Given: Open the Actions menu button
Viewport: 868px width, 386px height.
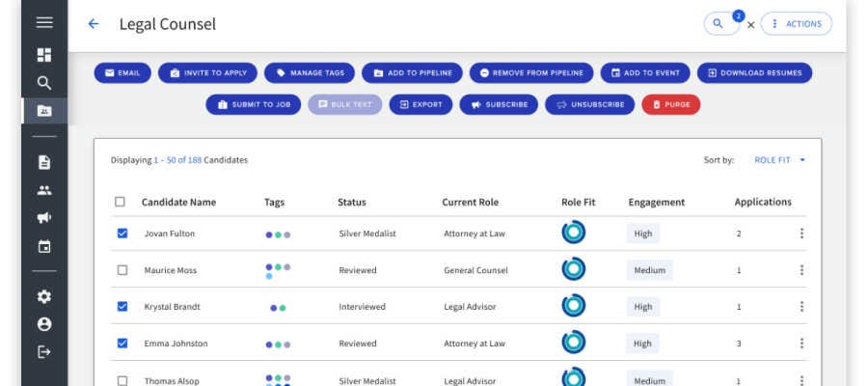Looking at the screenshot, I should point(796,24).
